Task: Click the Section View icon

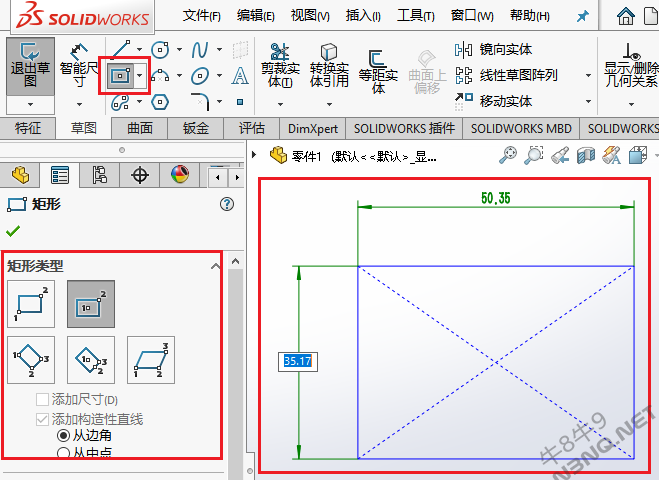Action: pyautogui.click(x=586, y=156)
